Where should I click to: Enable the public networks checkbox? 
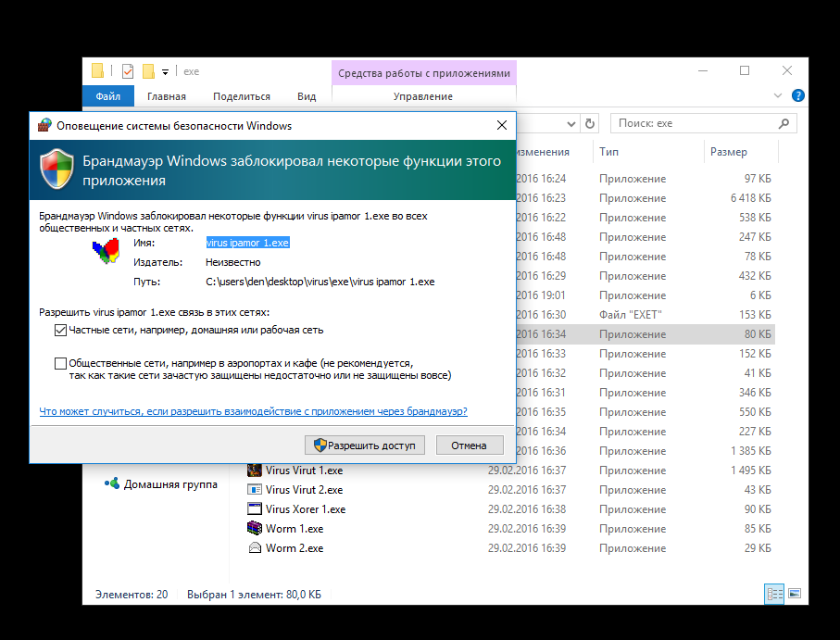pyautogui.click(x=61, y=364)
